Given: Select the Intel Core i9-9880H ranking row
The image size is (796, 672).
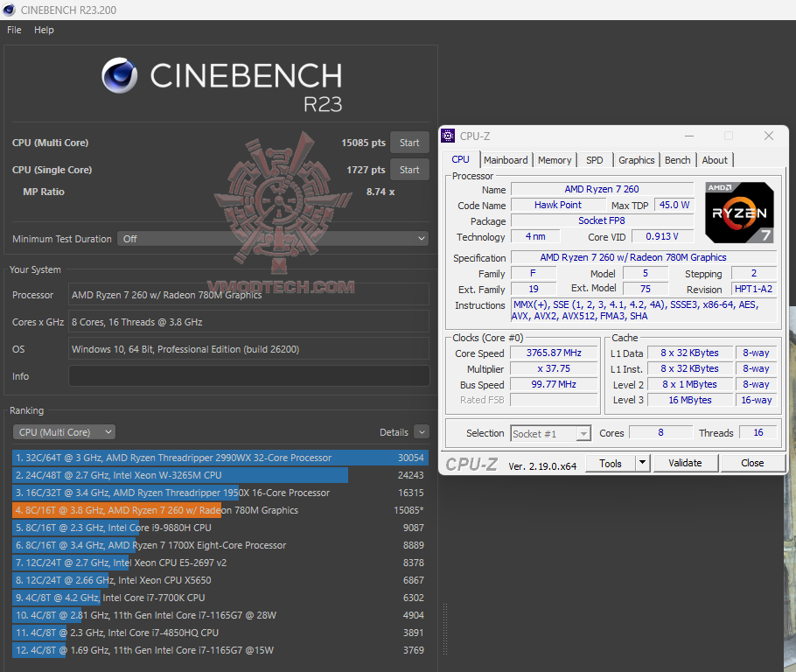Looking at the screenshot, I should [220, 528].
